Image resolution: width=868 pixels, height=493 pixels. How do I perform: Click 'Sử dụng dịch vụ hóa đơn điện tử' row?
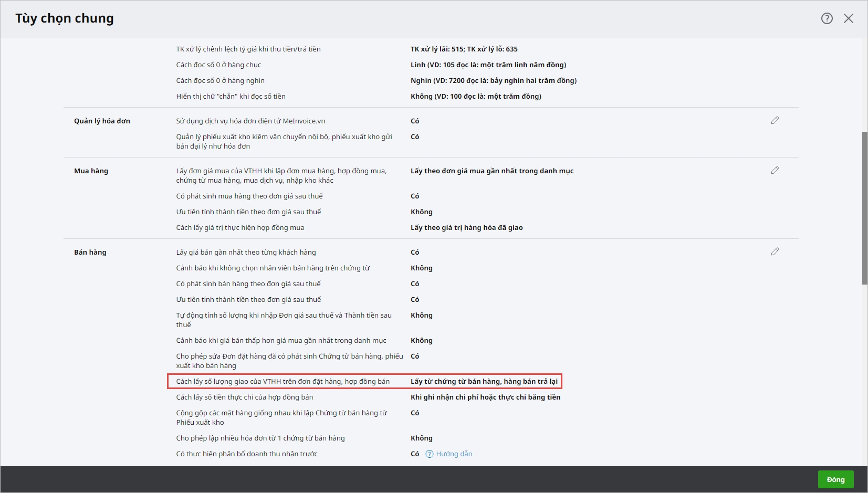[x=250, y=121]
